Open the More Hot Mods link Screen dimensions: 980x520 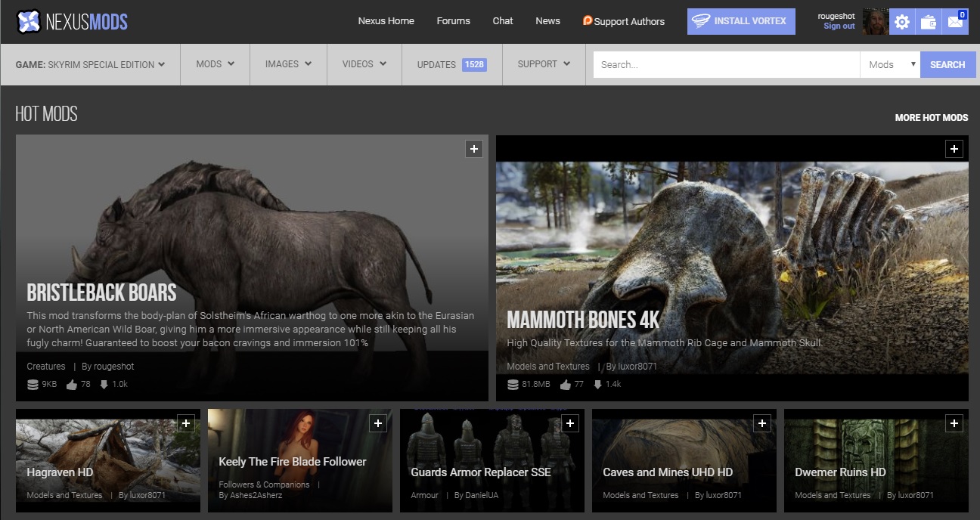(x=931, y=118)
